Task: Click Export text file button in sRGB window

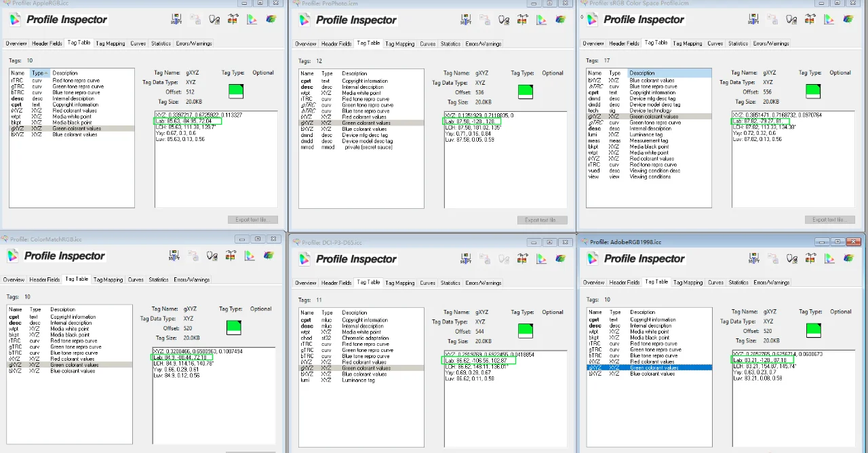Action: tap(830, 219)
